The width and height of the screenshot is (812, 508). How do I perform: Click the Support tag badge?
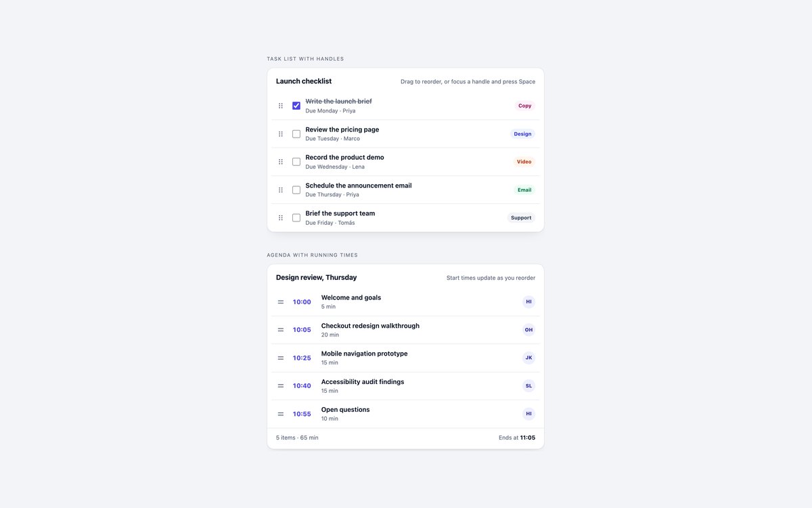[521, 218]
